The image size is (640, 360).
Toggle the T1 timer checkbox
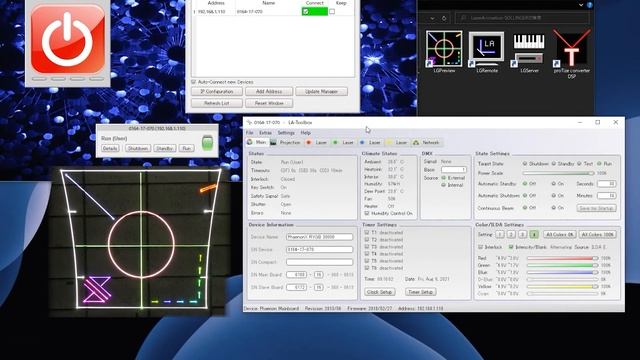[367, 232]
